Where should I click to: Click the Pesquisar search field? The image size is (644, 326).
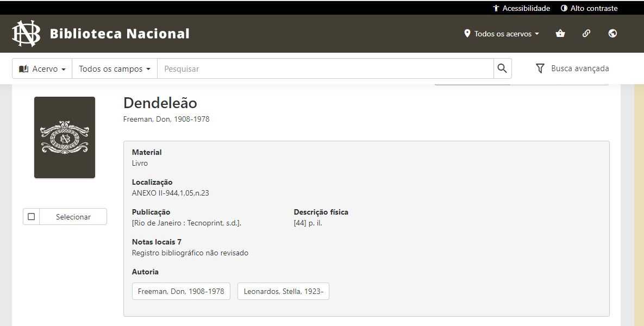325,69
